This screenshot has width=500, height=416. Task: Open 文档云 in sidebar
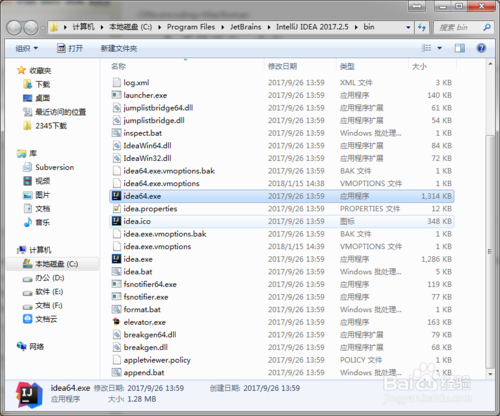(40, 319)
